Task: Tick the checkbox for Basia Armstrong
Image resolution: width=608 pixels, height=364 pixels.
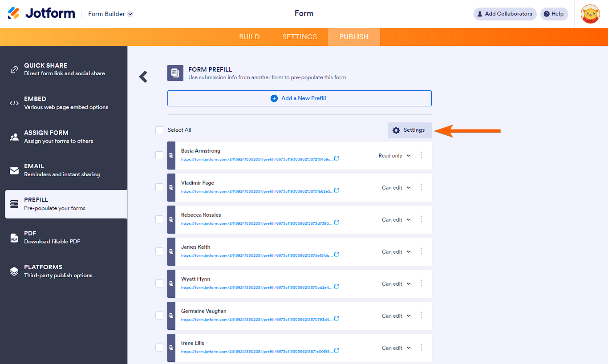Action: pyautogui.click(x=159, y=155)
